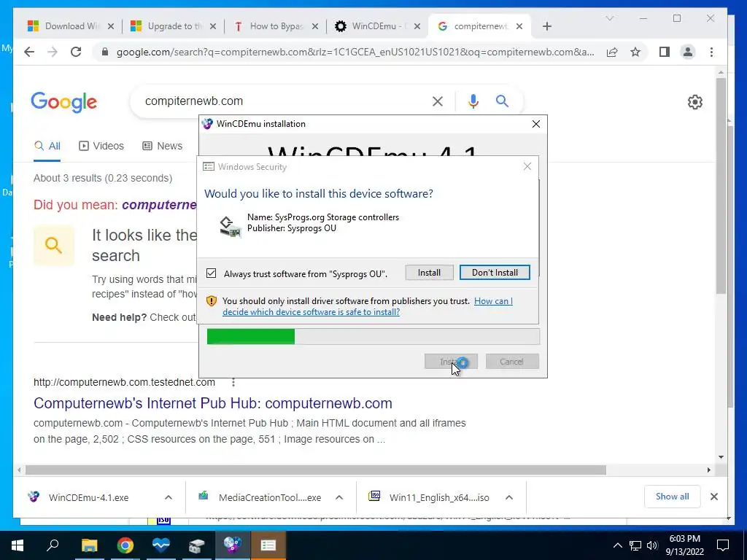Open MediaCreationTool exe download item
This screenshot has width=747, height=560.
(x=260, y=497)
